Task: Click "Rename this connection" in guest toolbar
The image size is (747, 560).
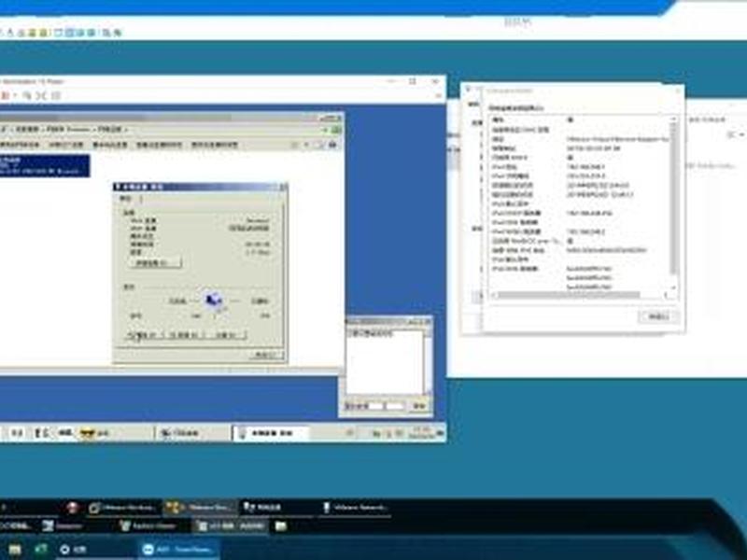Action: coord(110,145)
